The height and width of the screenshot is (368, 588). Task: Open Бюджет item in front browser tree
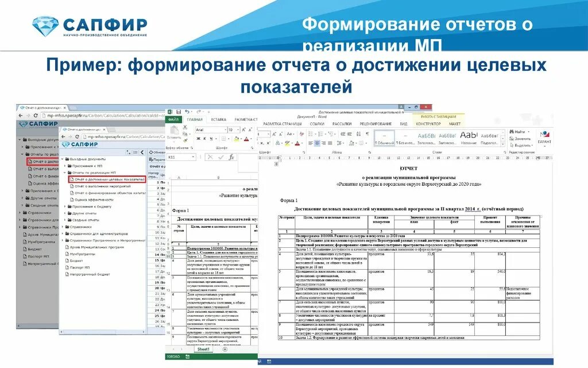[74, 260]
